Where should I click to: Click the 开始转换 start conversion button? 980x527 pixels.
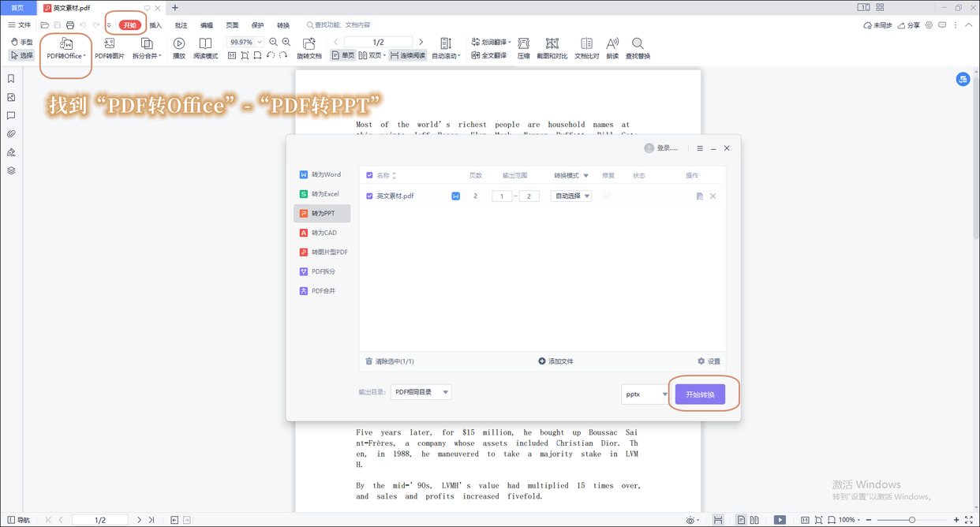(700, 394)
